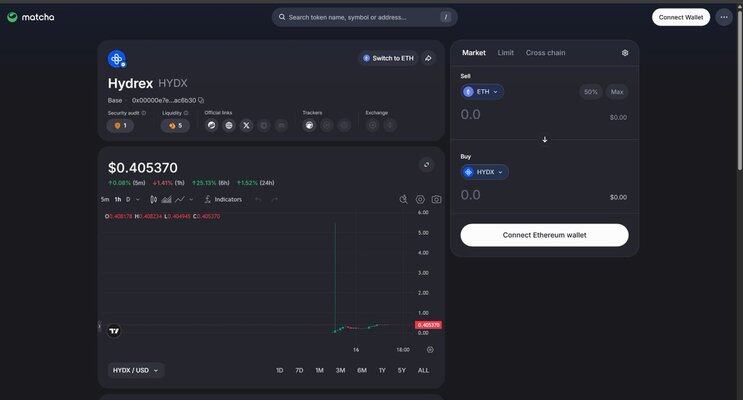Open the ETH sell token dropdown

click(482, 91)
